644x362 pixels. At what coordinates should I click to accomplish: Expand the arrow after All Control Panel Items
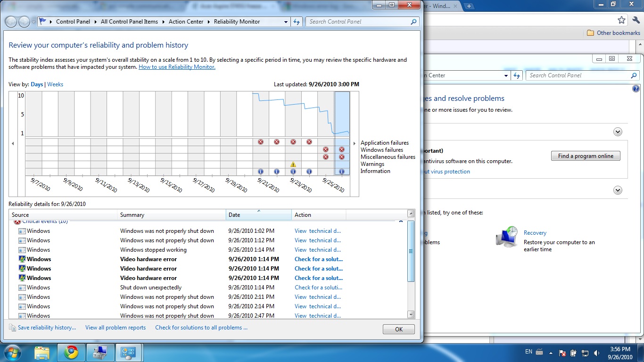click(x=163, y=22)
